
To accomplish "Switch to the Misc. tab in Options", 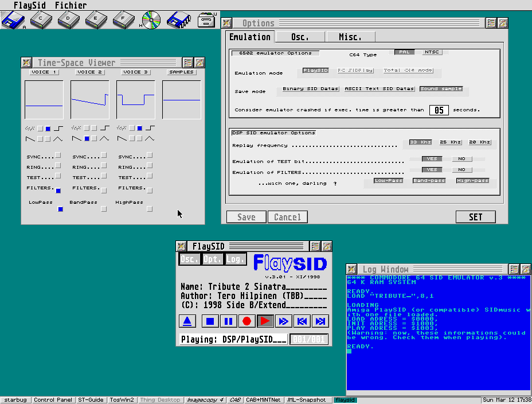I will pyautogui.click(x=350, y=37).
